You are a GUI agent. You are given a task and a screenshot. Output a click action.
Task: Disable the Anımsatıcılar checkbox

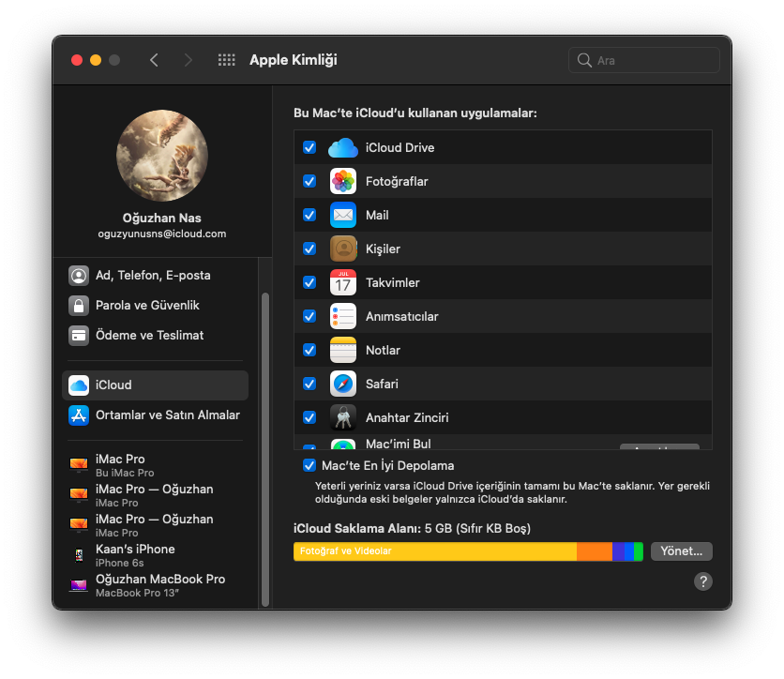309,316
